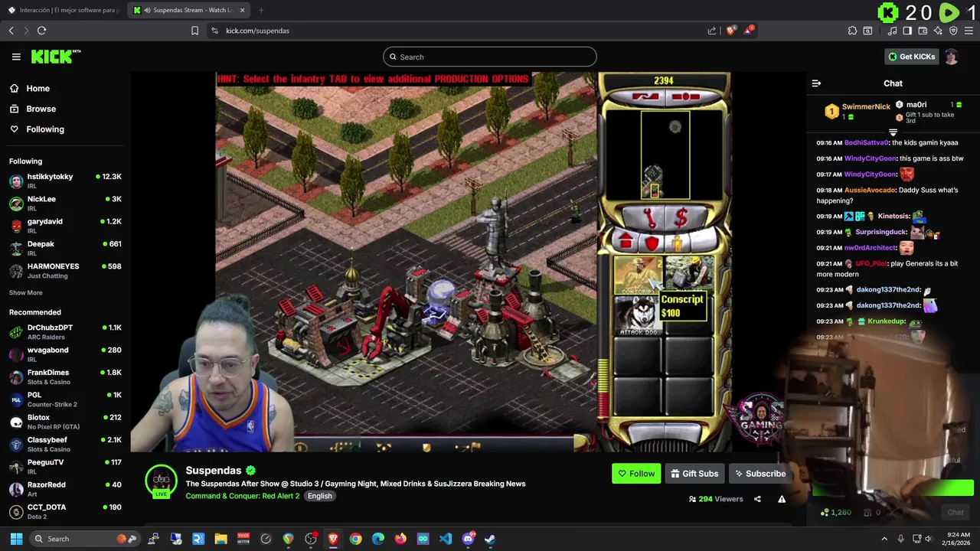This screenshot has width=980, height=551.
Task: Switch to the Interacción browser tab
Action: point(64,10)
